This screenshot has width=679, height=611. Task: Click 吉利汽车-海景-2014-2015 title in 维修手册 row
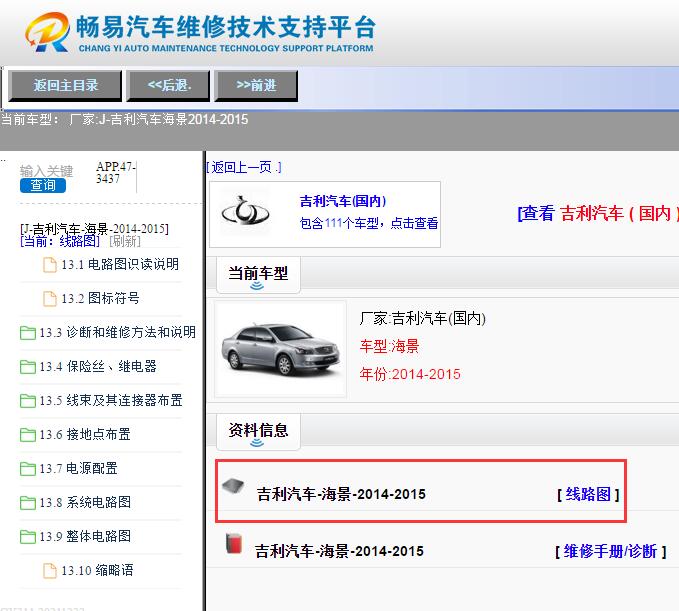point(339,551)
